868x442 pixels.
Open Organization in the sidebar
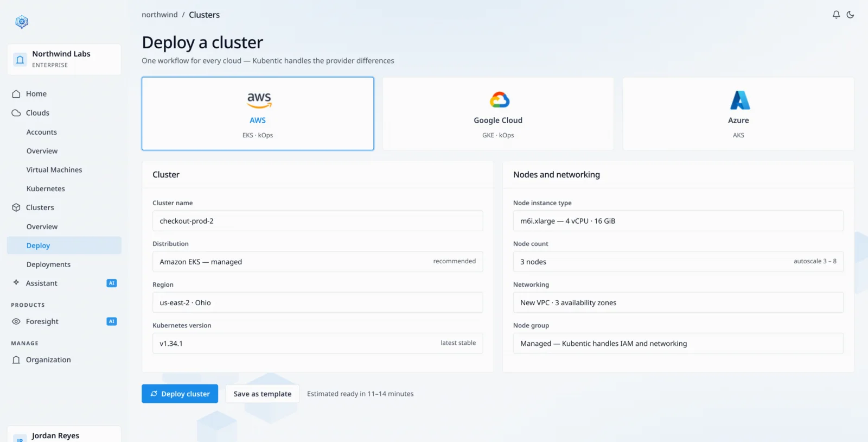pyautogui.click(x=64, y=360)
